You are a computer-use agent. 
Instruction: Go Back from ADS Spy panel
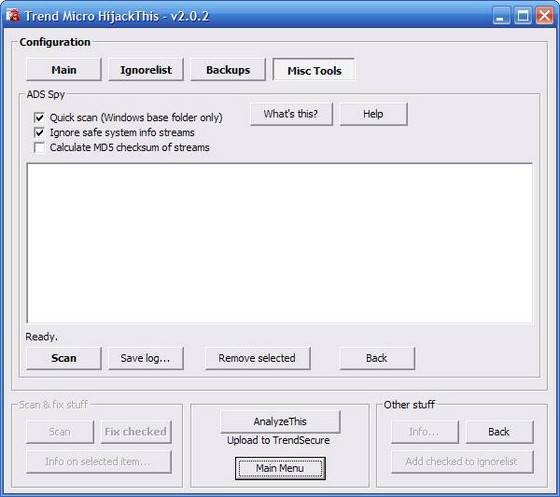point(377,358)
